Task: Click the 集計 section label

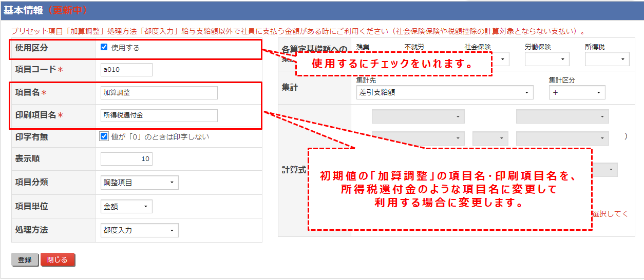Action: pos(290,87)
